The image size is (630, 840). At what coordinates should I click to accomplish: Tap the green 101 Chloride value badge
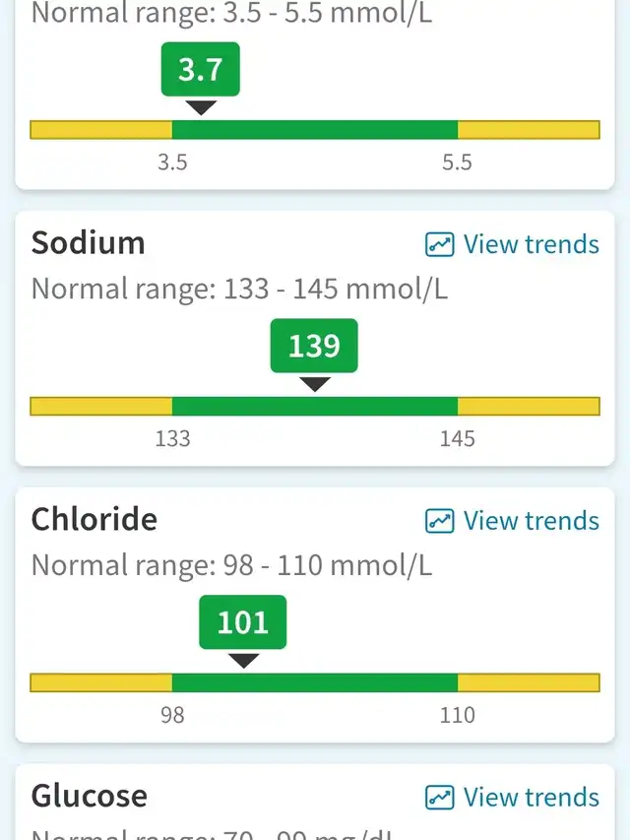[x=242, y=622]
